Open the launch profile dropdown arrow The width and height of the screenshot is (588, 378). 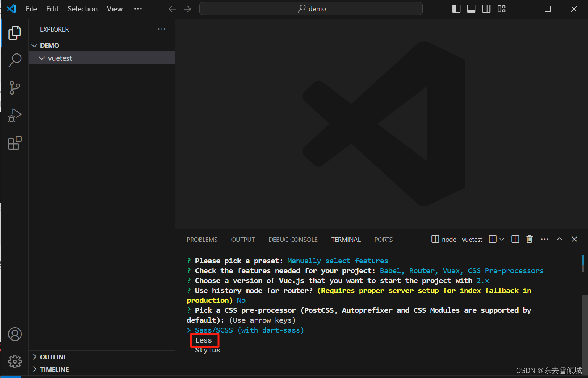pyautogui.click(x=502, y=239)
